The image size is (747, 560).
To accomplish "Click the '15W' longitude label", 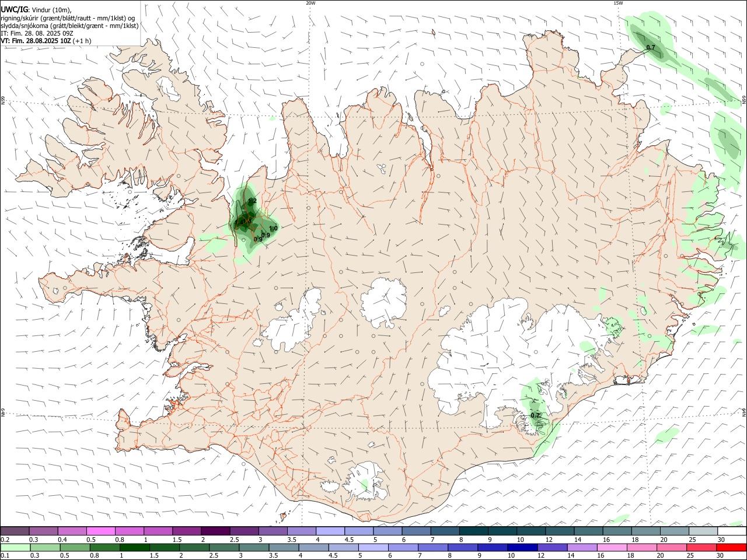I will 618,3.
